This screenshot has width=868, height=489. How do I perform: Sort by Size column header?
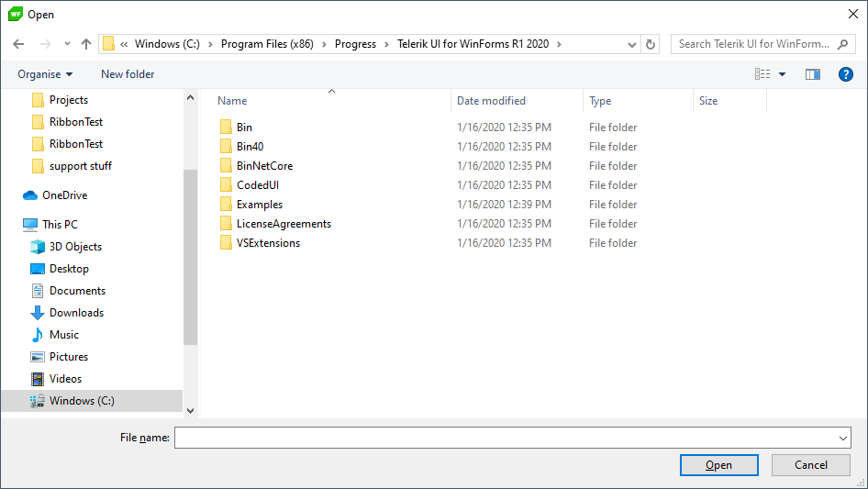708,101
